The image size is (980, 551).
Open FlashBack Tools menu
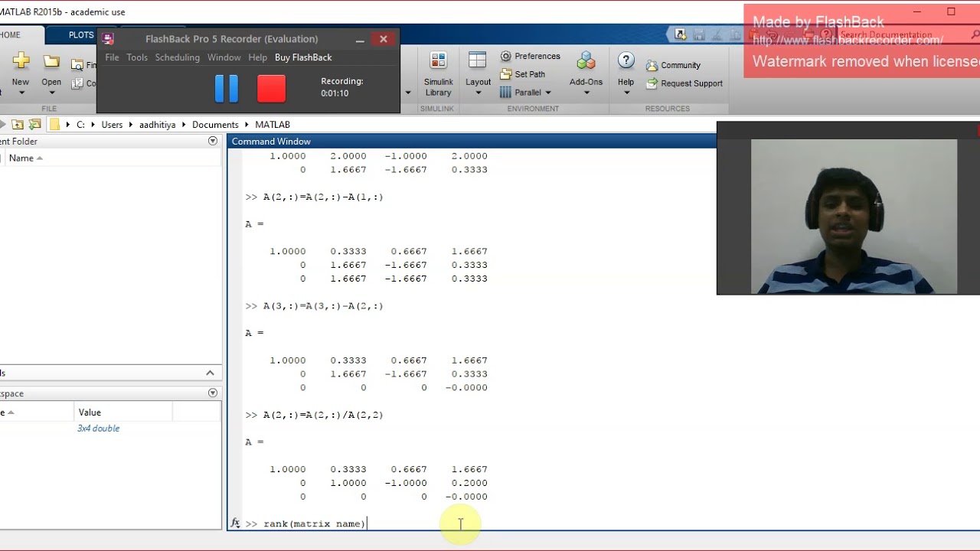coord(137,57)
